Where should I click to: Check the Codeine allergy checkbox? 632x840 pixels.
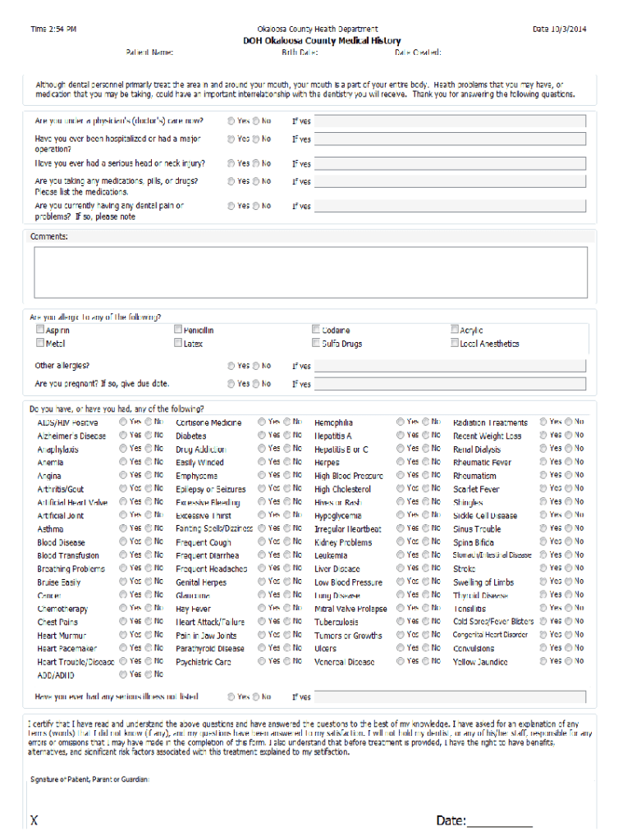(x=316, y=330)
